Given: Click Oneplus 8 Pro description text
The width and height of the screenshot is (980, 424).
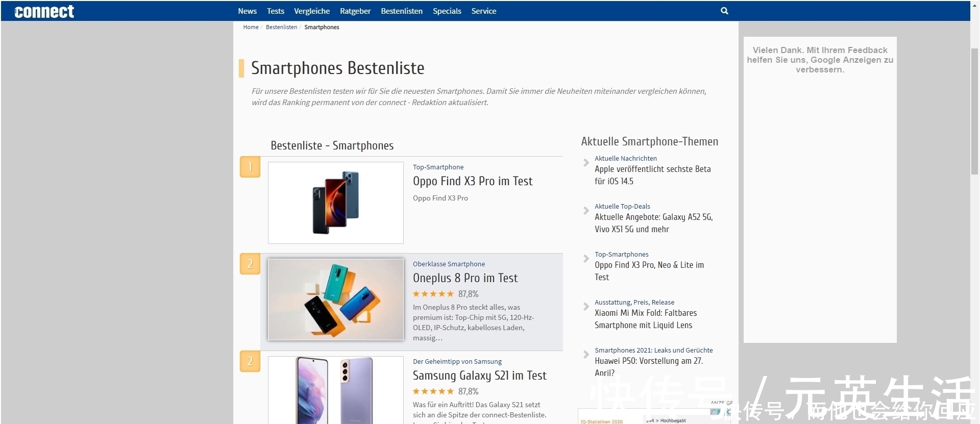Looking at the screenshot, I should pos(474,322).
